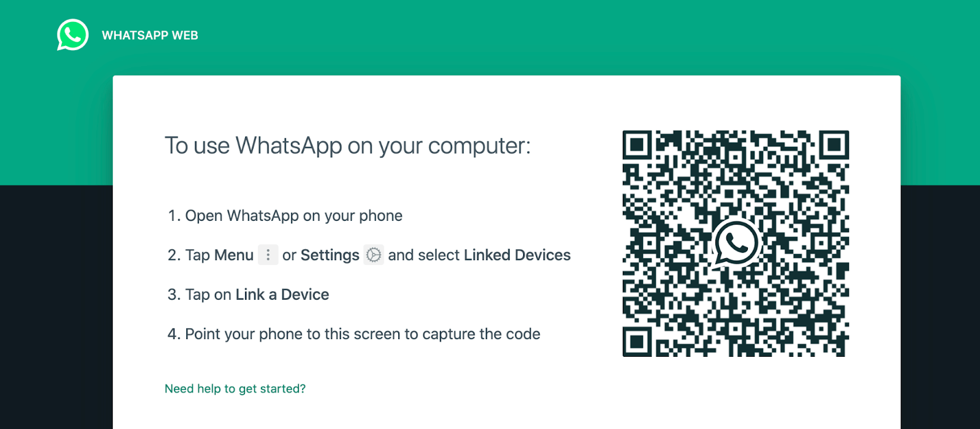The width and height of the screenshot is (980, 429).
Task: Click the WHATSAPP WEB header title
Action: click(150, 35)
